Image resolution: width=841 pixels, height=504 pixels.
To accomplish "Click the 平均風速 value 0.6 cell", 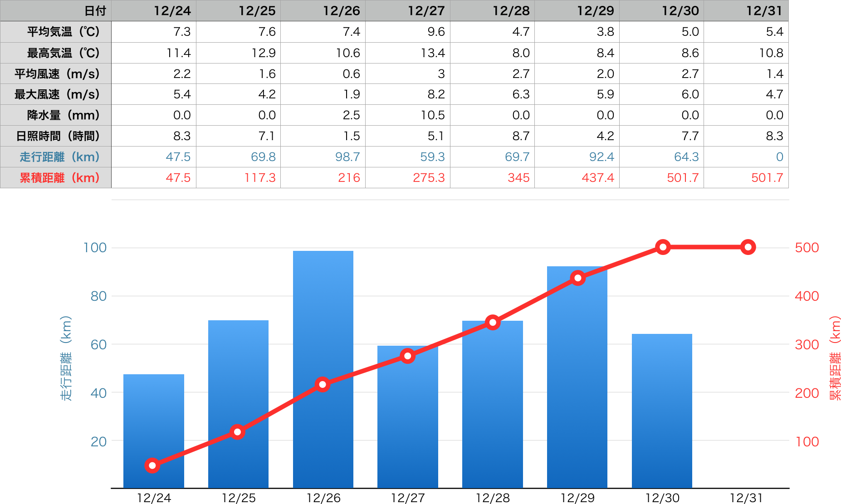I will (x=323, y=73).
